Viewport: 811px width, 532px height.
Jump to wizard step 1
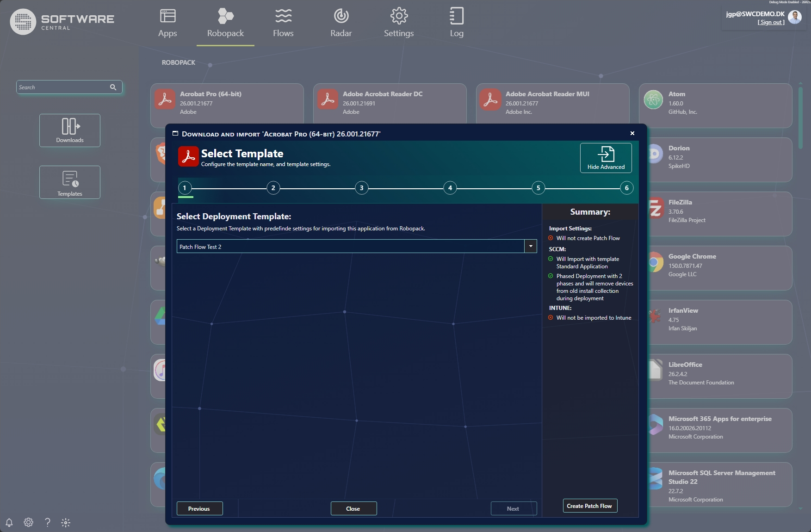[x=185, y=188]
